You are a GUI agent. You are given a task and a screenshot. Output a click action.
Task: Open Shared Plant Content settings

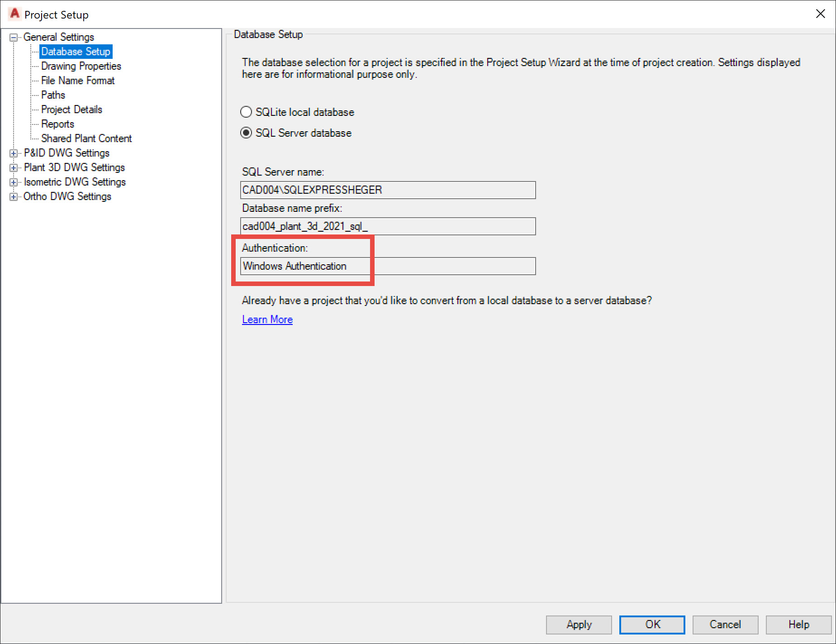click(86, 138)
